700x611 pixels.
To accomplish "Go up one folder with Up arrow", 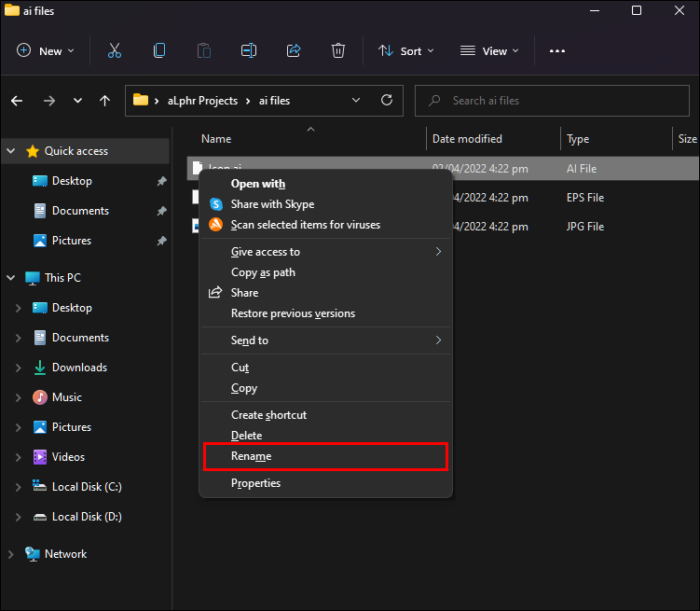I will point(105,101).
